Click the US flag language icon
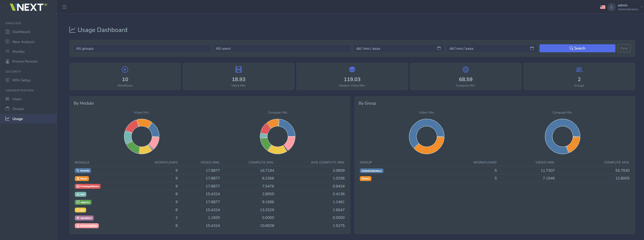The image size is (644, 240). click(x=602, y=7)
